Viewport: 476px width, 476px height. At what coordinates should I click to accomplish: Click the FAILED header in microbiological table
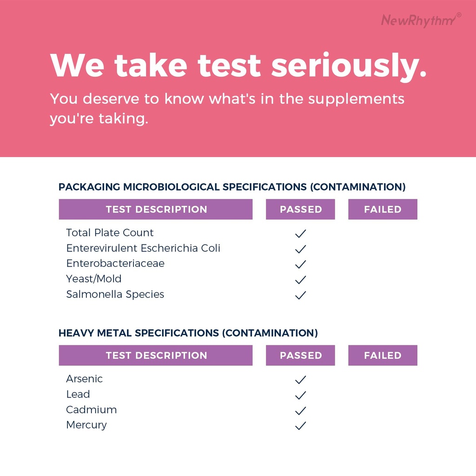pyautogui.click(x=383, y=209)
